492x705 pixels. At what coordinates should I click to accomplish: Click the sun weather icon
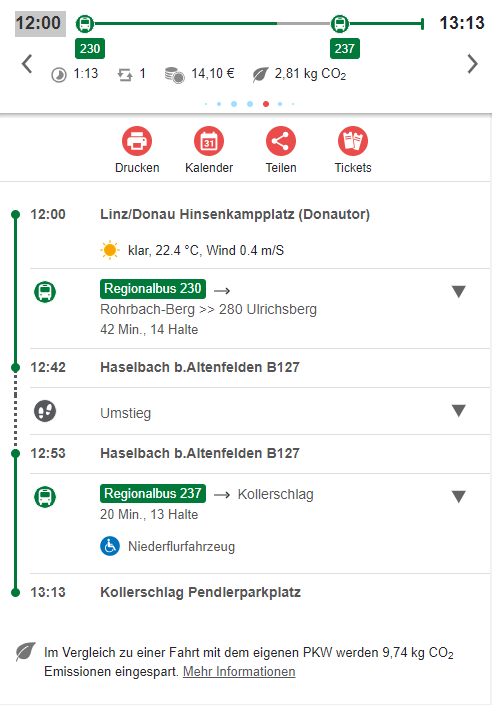coord(110,250)
